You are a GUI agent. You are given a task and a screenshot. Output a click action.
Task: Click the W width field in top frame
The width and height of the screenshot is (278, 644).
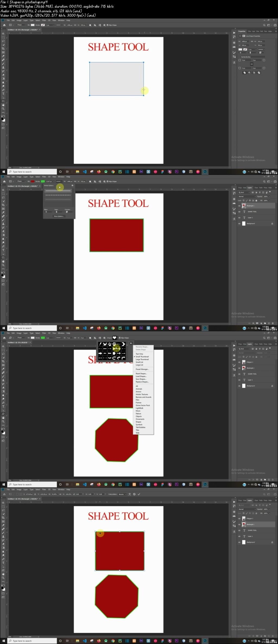coord(69,25)
